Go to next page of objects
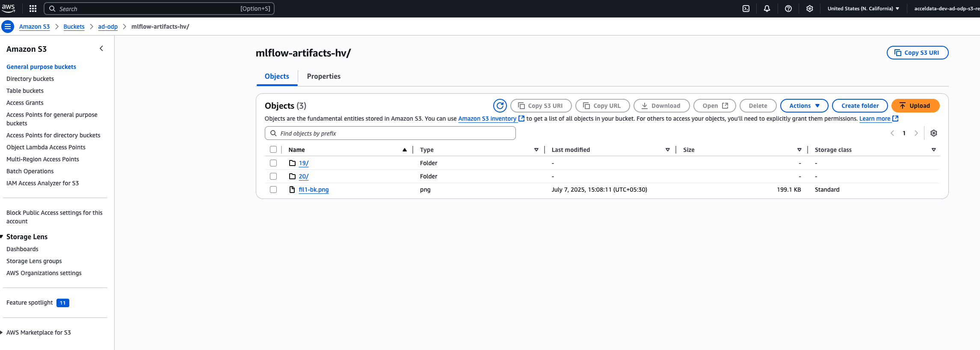The height and width of the screenshot is (350, 980). point(916,133)
